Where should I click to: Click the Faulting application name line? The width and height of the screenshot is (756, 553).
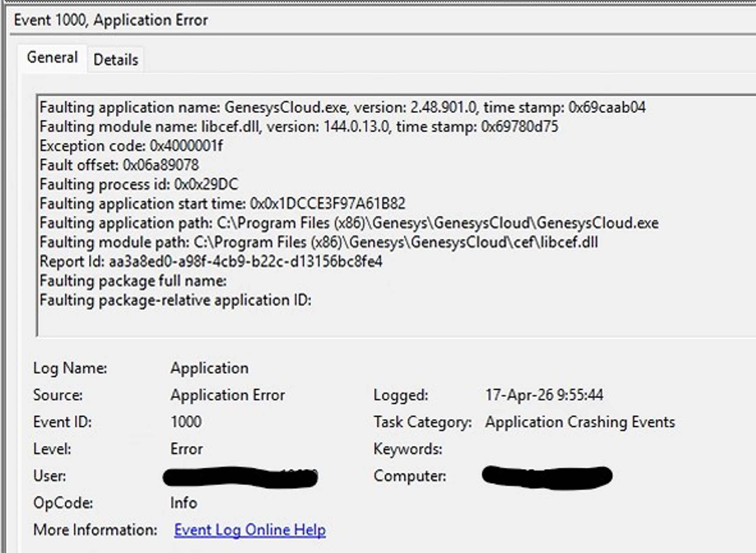click(x=342, y=108)
